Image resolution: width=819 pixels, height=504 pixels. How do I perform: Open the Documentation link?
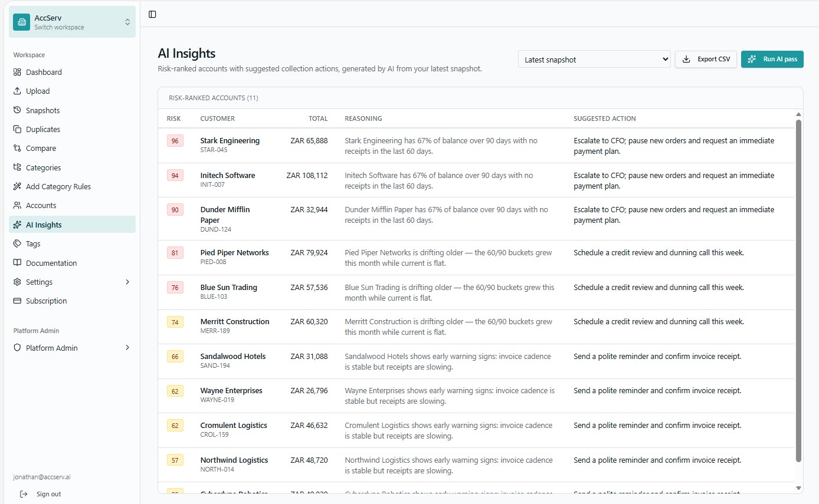click(x=72, y=263)
